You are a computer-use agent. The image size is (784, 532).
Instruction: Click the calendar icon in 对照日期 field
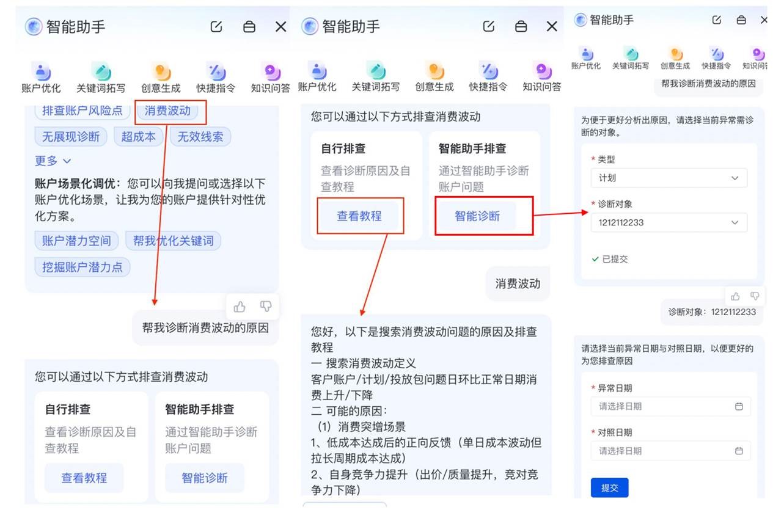click(739, 451)
